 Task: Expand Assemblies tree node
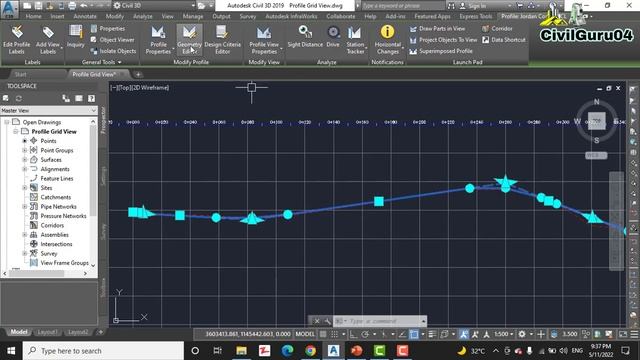[x=24, y=235]
